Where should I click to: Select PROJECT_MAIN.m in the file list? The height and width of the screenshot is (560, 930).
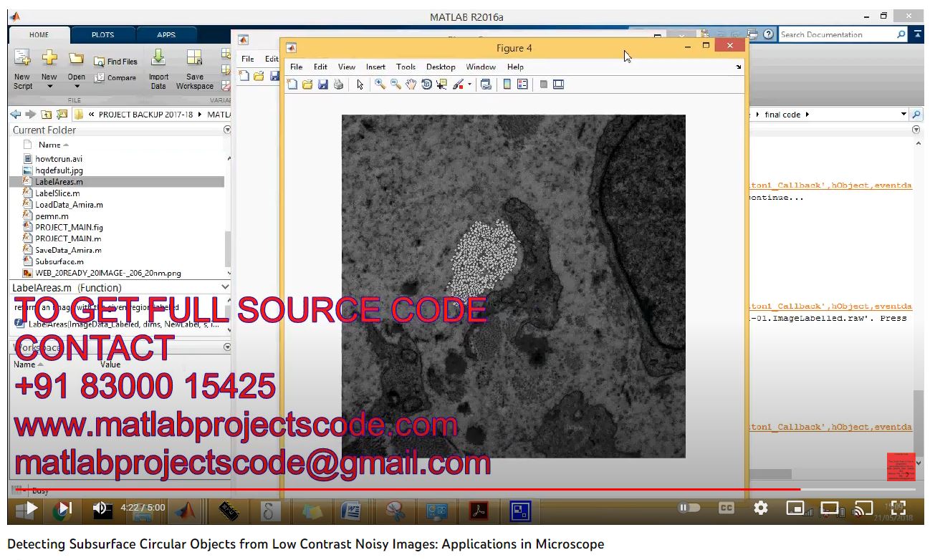(68, 238)
